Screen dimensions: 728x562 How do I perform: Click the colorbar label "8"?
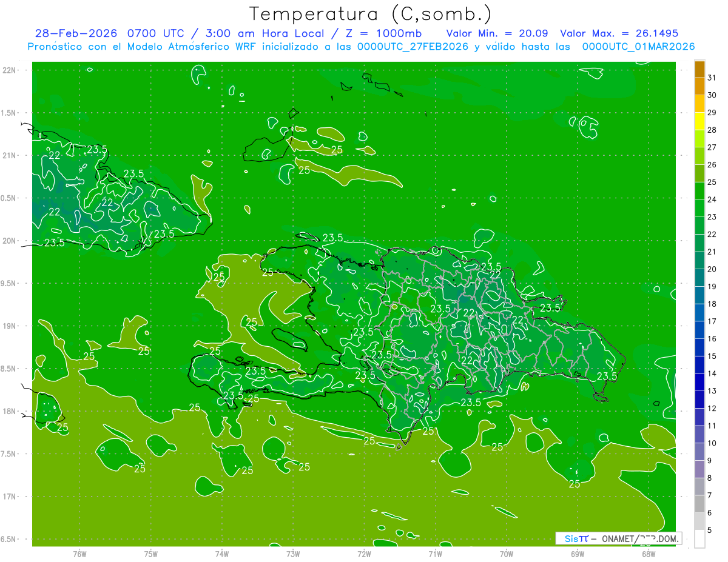coord(710,478)
